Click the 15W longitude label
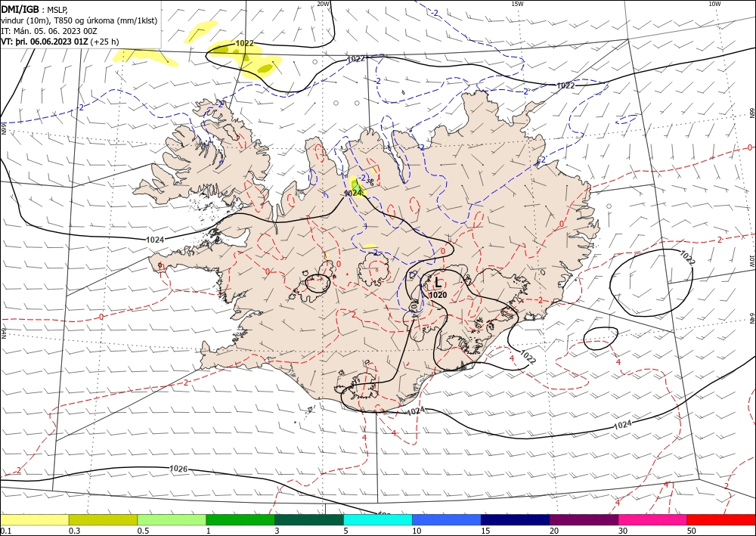 tap(517, 4)
